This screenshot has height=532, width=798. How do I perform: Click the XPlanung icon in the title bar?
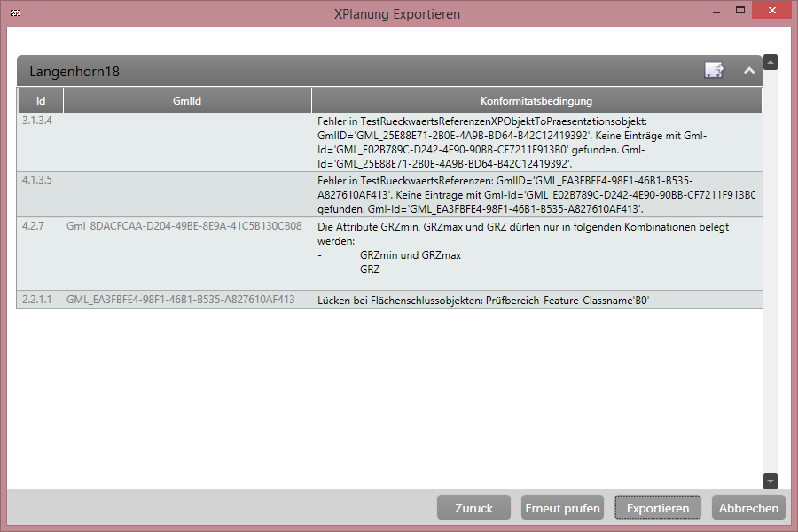pyautogui.click(x=13, y=10)
